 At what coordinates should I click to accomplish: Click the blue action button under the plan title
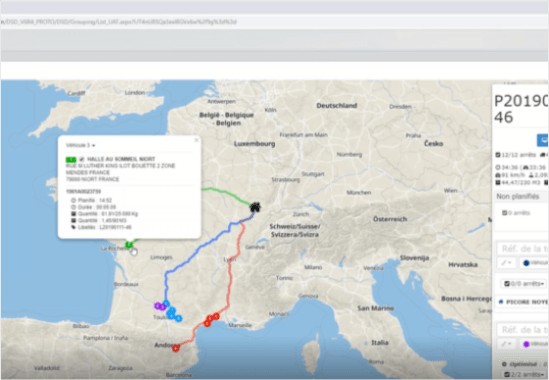click(x=543, y=140)
